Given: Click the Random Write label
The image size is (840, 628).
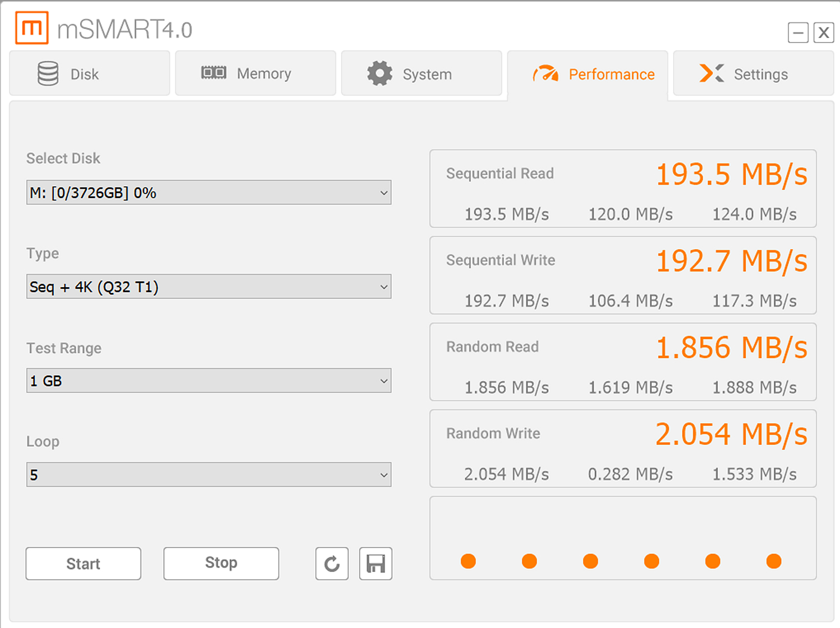Looking at the screenshot, I should click(493, 434).
